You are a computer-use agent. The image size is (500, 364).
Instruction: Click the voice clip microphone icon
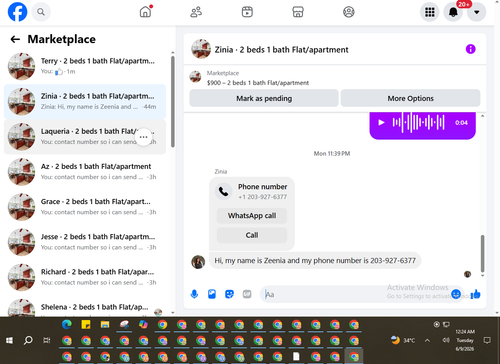click(x=194, y=294)
